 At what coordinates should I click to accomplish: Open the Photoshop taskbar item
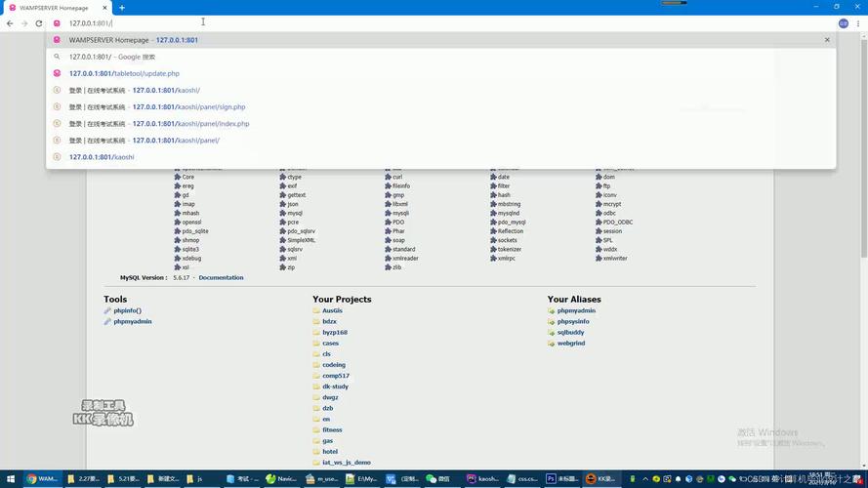[x=562, y=478]
